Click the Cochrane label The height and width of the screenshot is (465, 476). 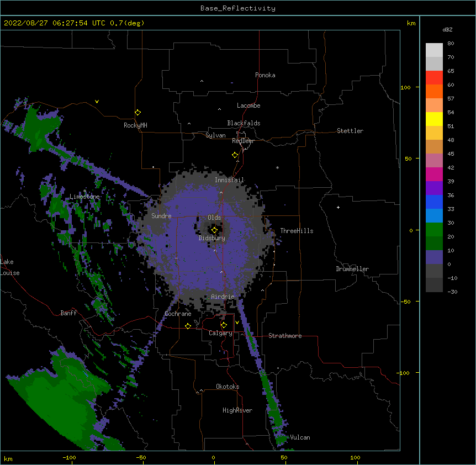(x=178, y=314)
